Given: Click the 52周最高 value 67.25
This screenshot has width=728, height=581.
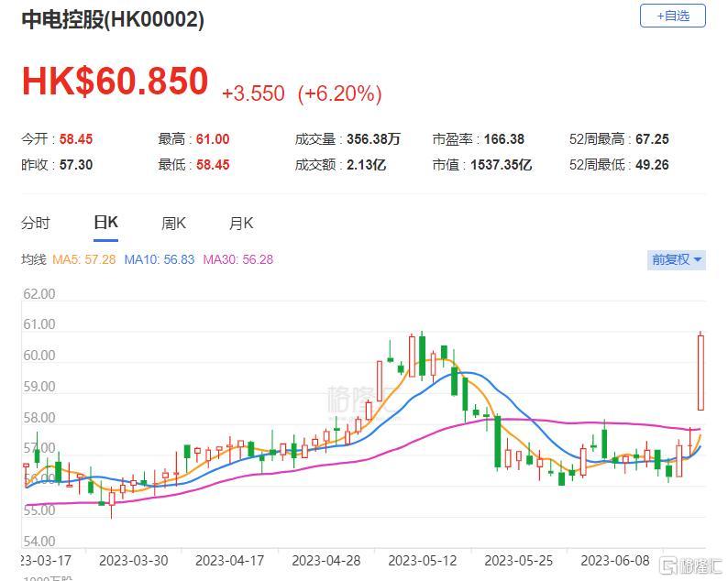Looking at the screenshot, I should 652,139.
